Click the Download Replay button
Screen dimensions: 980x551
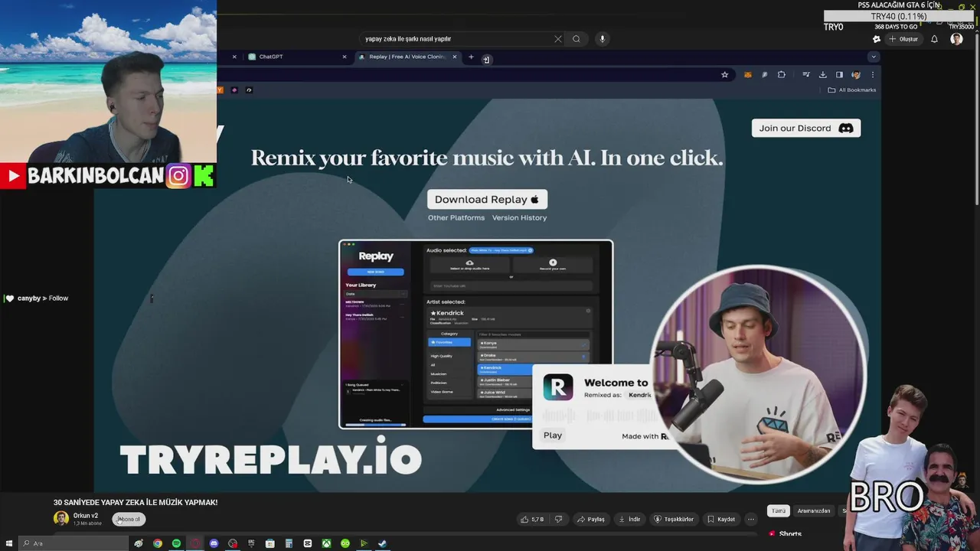(487, 199)
